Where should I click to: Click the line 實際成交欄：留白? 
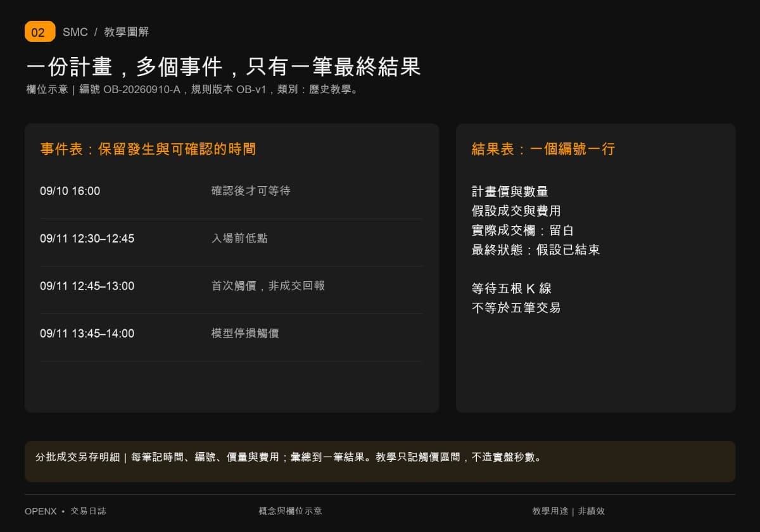pos(522,231)
